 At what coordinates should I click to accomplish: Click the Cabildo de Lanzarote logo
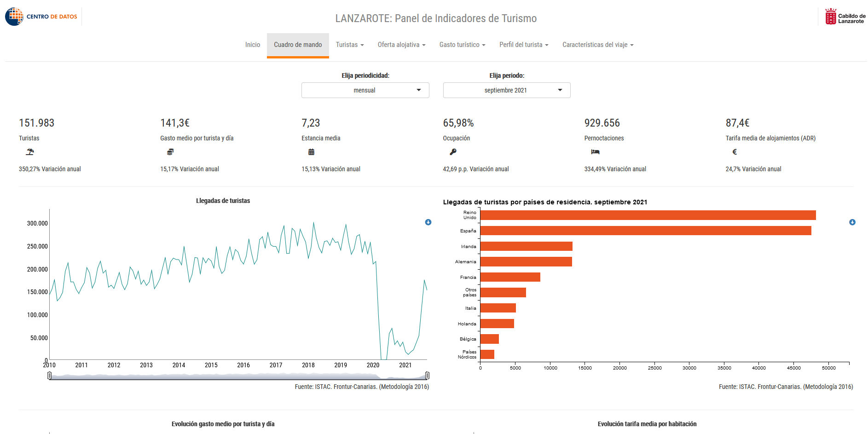click(845, 17)
